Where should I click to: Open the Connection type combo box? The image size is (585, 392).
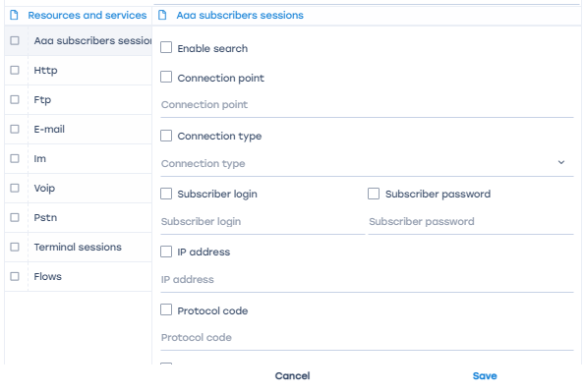click(x=367, y=163)
